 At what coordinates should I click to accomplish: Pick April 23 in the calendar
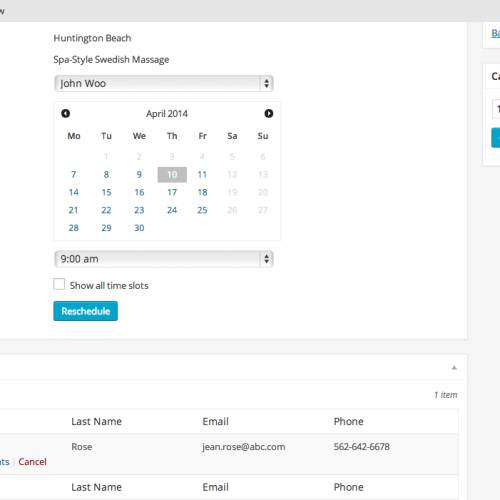click(139, 210)
